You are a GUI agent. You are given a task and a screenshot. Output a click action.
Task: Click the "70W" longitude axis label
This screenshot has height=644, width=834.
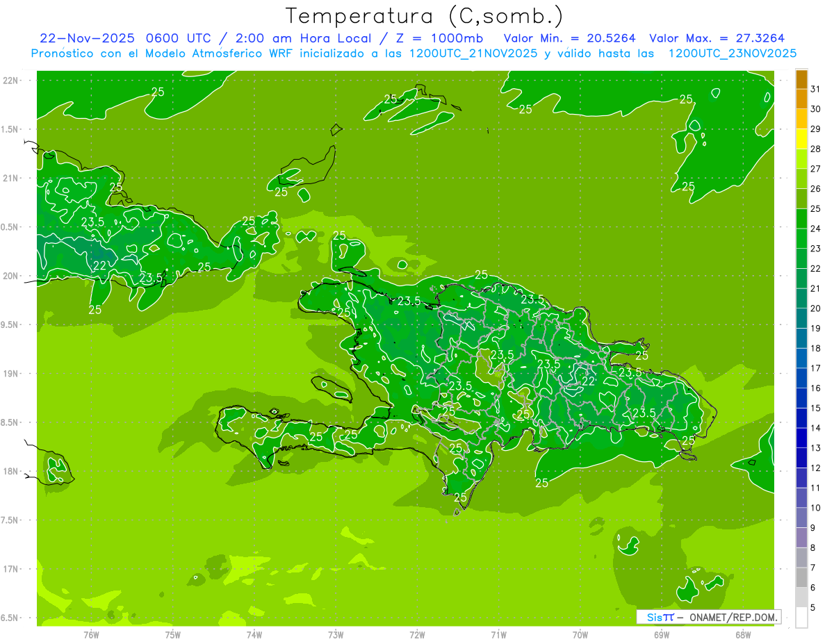pos(580,634)
